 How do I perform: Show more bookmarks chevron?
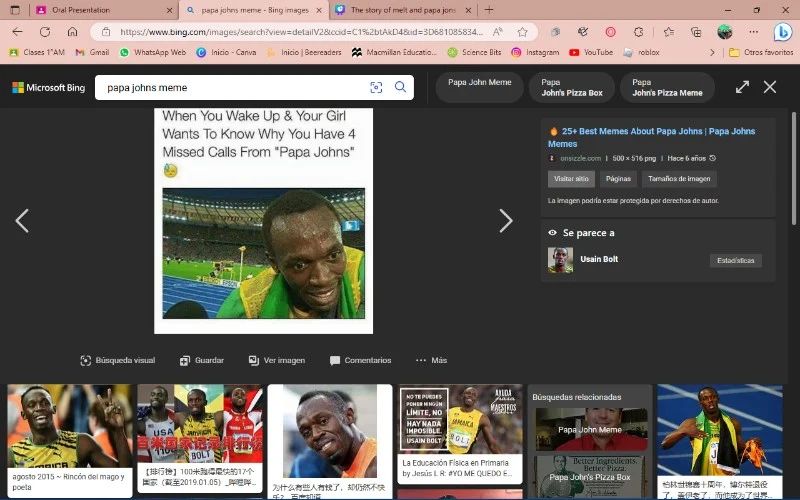tap(712, 52)
